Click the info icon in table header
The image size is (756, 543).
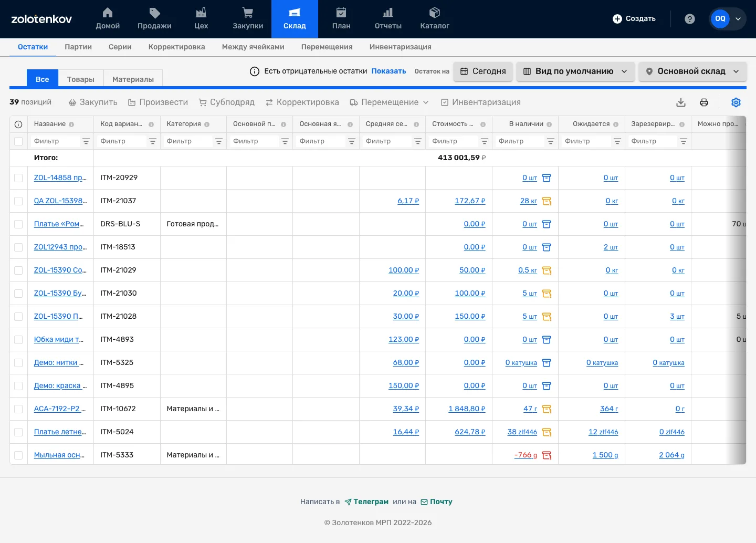pos(18,124)
